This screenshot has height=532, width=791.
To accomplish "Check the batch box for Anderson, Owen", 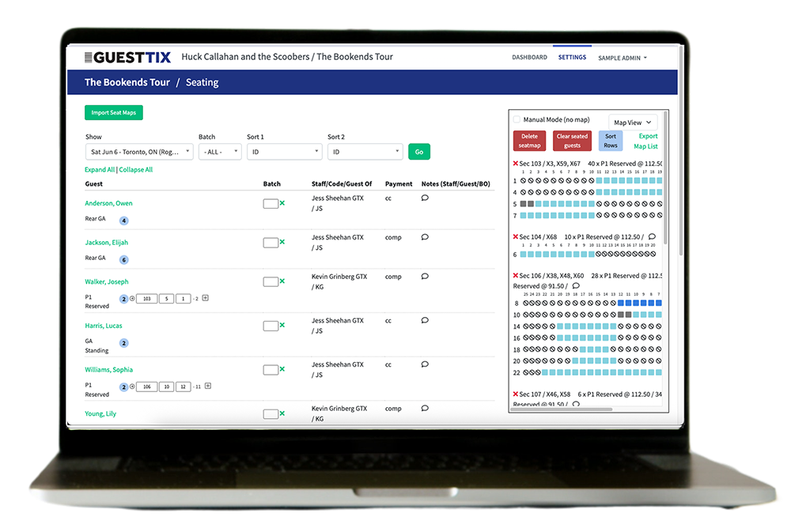I will (270, 203).
